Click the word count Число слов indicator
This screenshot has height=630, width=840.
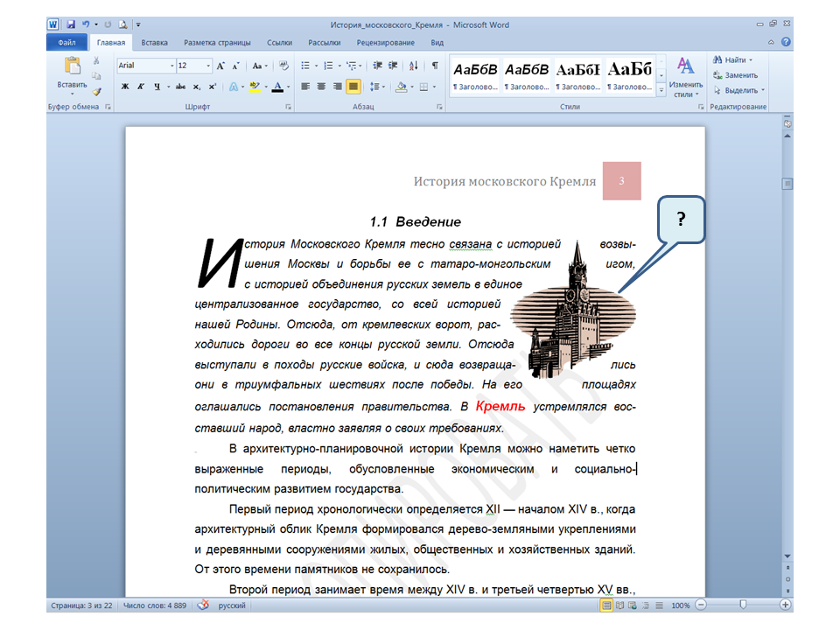point(154,605)
